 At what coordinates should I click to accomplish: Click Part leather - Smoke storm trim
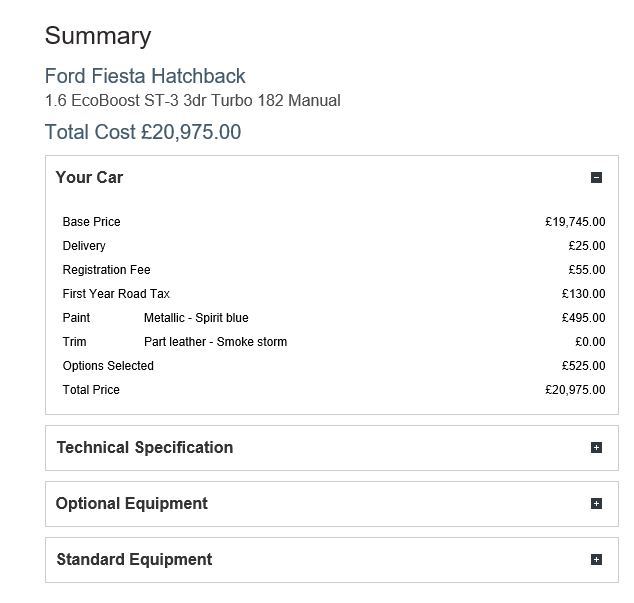215,342
